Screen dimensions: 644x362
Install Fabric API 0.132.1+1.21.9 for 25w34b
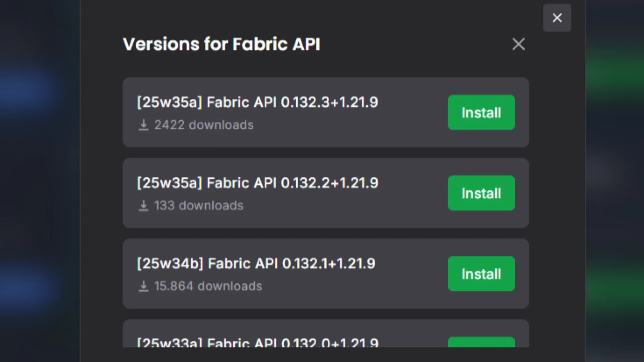coord(481,274)
